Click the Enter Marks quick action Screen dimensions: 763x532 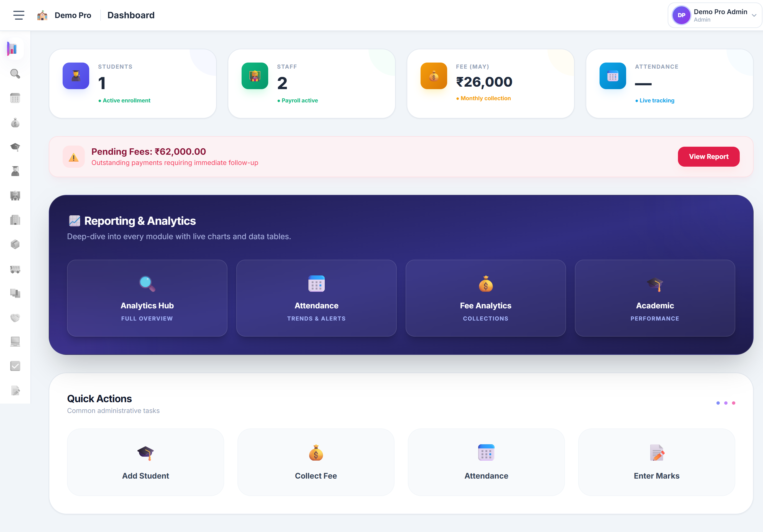point(657,462)
